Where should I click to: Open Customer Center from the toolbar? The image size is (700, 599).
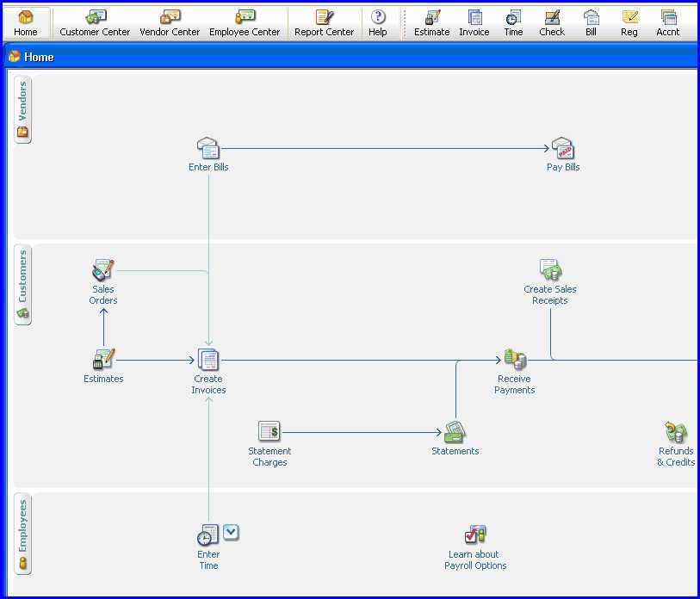pyautogui.click(x=95, y=23)
